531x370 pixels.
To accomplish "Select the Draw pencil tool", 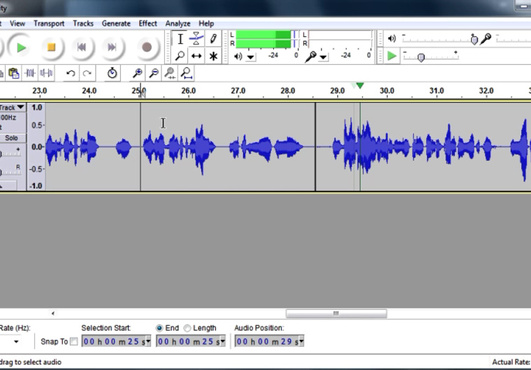I will point(213,39).
